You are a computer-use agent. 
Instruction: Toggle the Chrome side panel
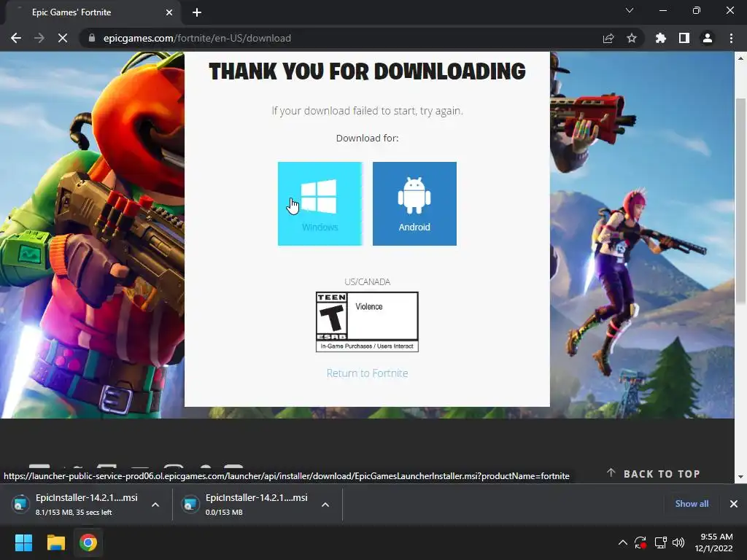coord(684,38)
